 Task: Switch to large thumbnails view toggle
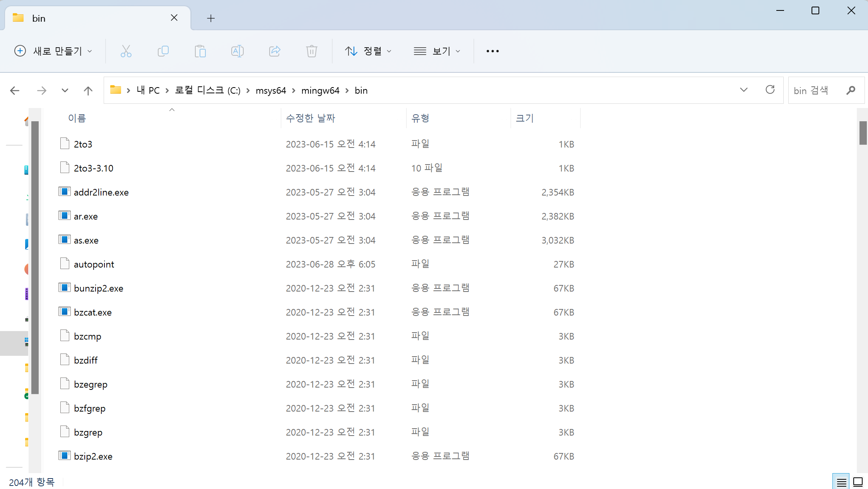[858, 482]
